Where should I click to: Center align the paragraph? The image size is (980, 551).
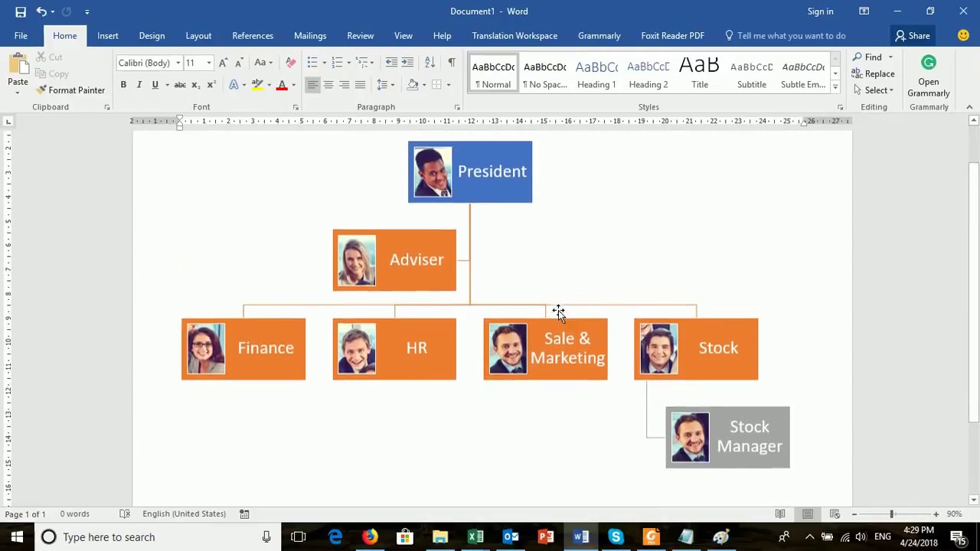coord(328,85)
